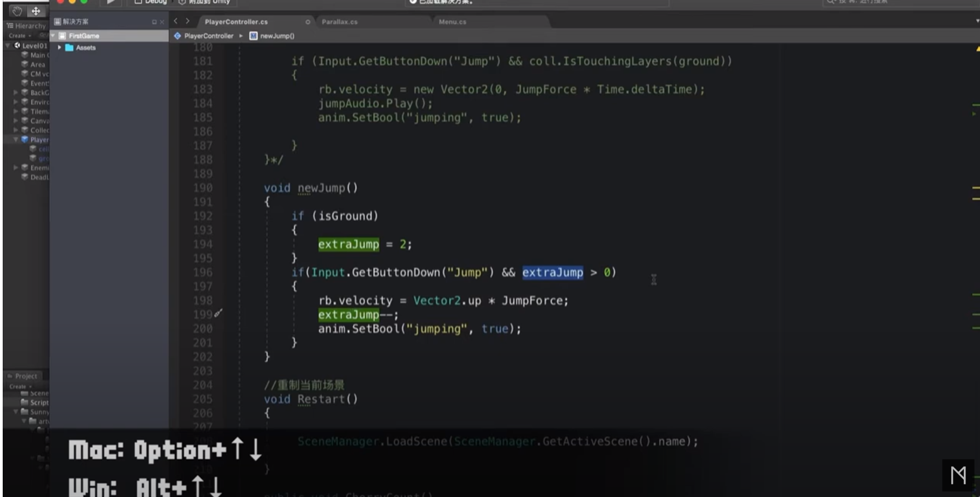Click the EventSystem cube icon
Viewport: 980px width, 497px height.
click(x=24, y=83)
